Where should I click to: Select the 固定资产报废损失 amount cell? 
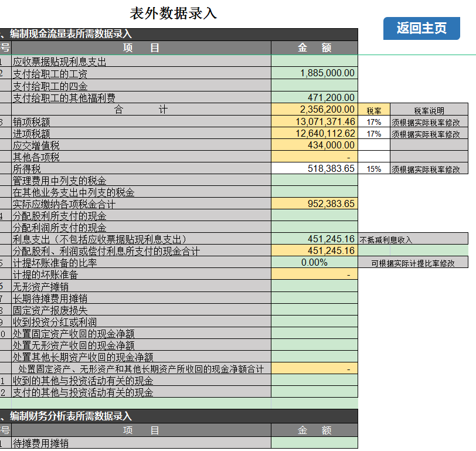(x=314, y=310)
